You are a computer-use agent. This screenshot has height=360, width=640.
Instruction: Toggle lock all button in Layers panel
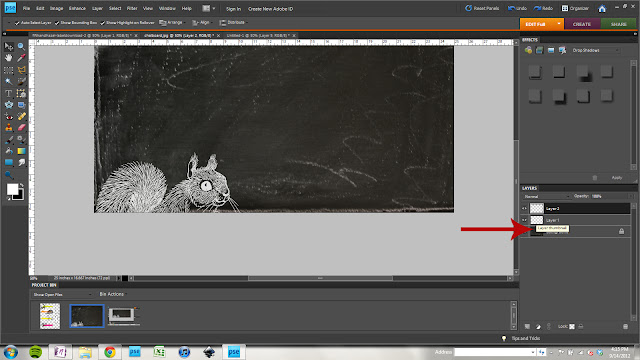click(x=580, y=327)
